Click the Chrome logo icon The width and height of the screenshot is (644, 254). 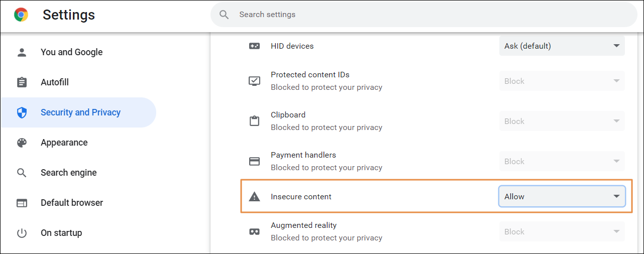21,15
